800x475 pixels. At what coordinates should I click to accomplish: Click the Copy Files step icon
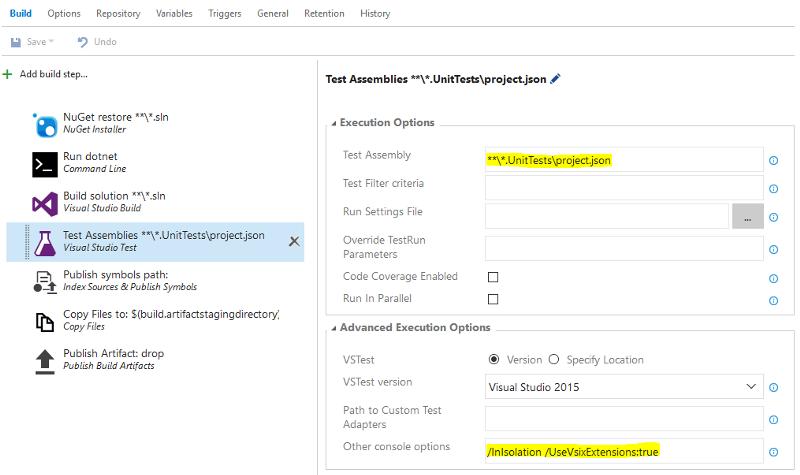click(x=45, y=322)
